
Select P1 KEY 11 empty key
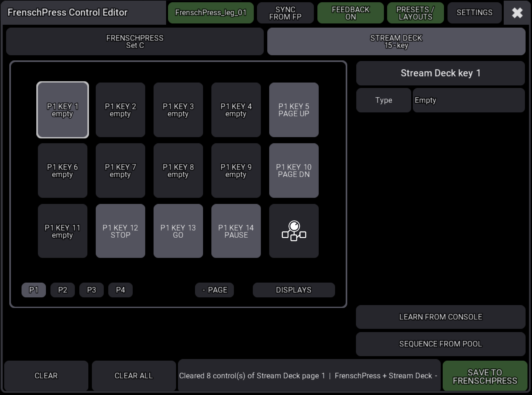[x=63, y=231]
